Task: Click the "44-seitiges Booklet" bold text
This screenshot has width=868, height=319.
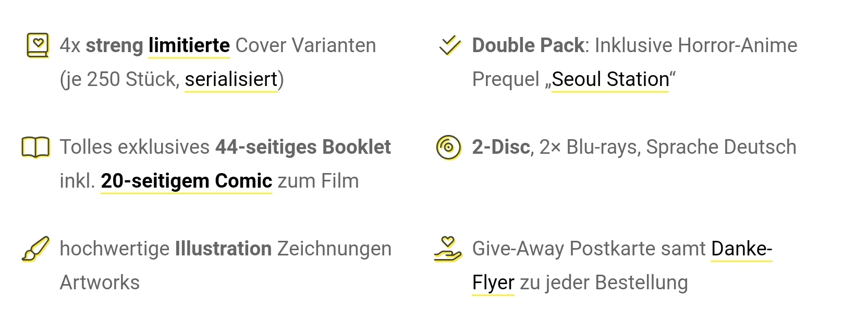Action: tap(303, 148)
